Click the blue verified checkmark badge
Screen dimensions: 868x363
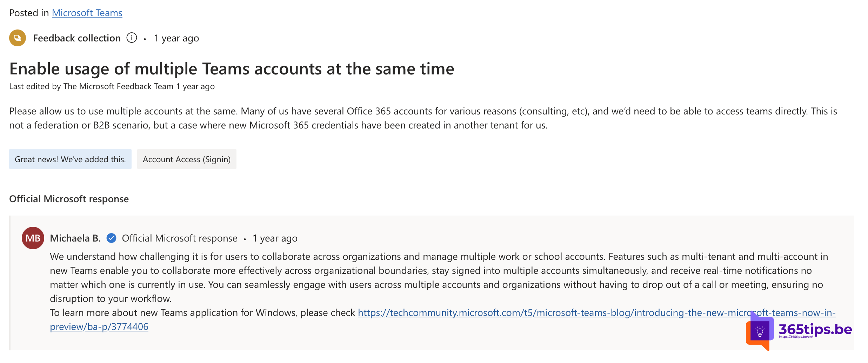111,238
